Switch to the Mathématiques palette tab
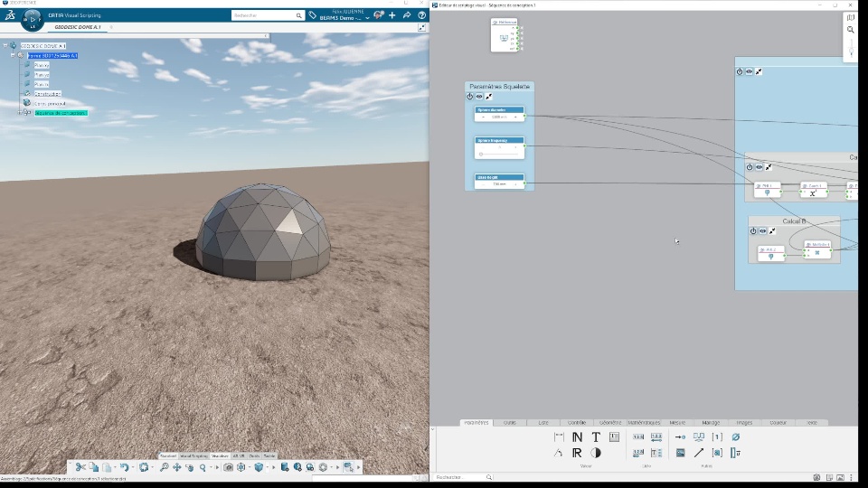The width and height of the screenshot is (868, 488). click(x=644, y=423)
